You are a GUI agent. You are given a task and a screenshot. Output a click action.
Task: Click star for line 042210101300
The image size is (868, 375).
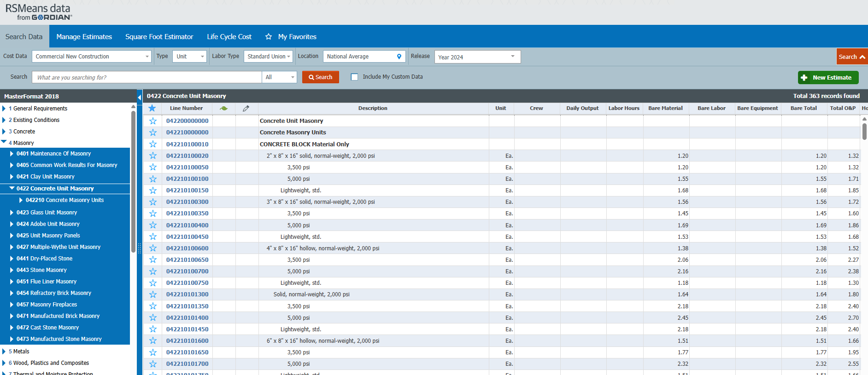[x=152, y=294]
